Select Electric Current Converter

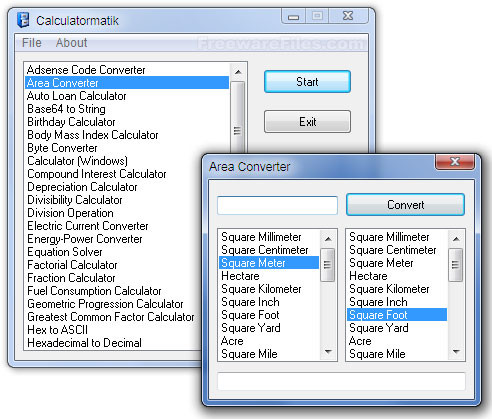pyautogui.click(x=113, y=226)
